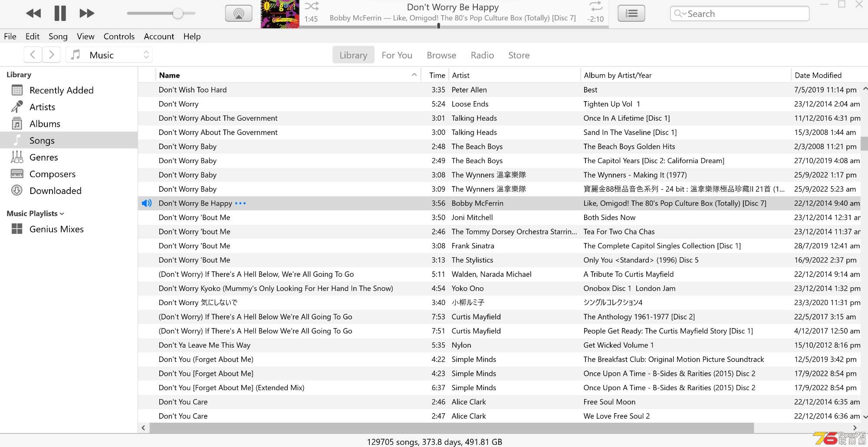
Task: Click the now-playing title Don't Worry Be Happy at top
Action: click(x=453, y=7)
